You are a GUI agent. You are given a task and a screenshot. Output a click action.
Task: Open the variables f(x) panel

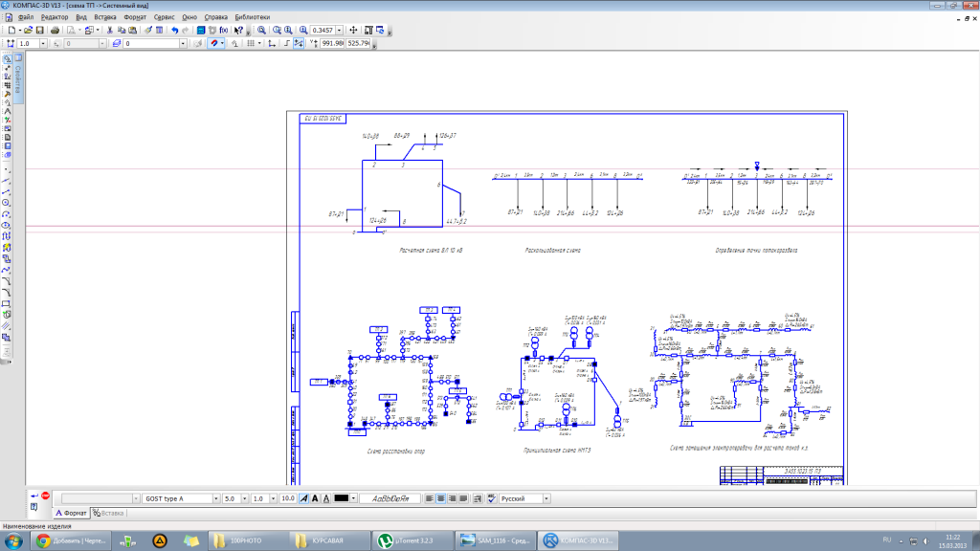coord(224,31)
